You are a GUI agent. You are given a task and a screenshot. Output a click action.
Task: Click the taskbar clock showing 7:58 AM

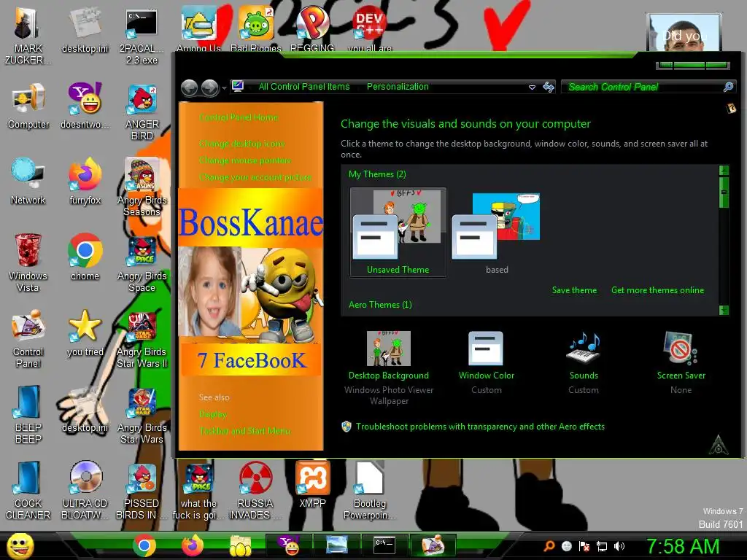682,546
